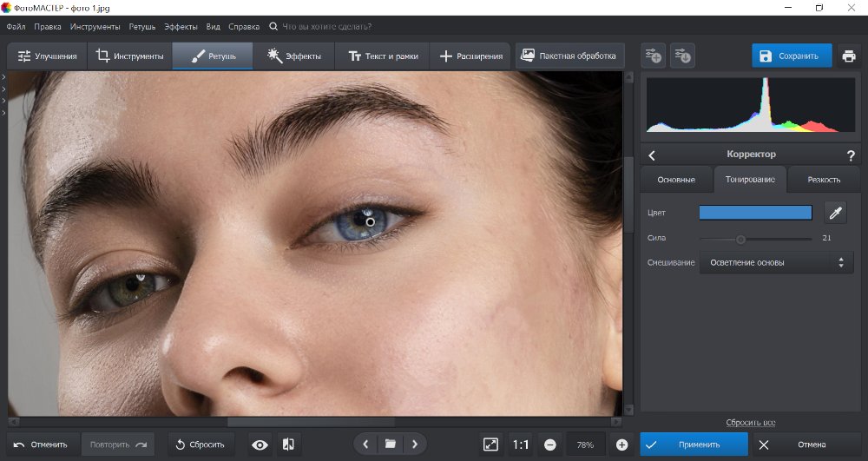Open the folder browse icon

click(x=391, y=445)
